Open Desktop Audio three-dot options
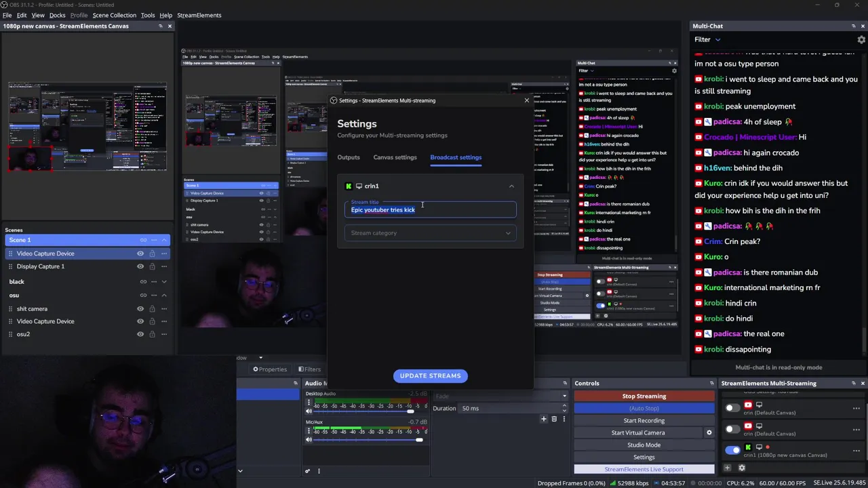Image resolution: width=868 pixels, height=488 pixels. tap(309, 403)
